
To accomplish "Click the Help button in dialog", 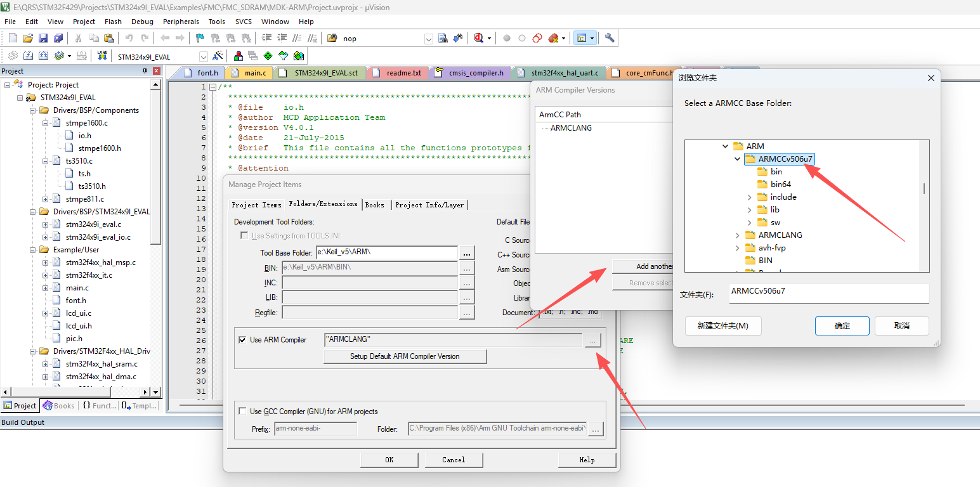I will 587,460.
